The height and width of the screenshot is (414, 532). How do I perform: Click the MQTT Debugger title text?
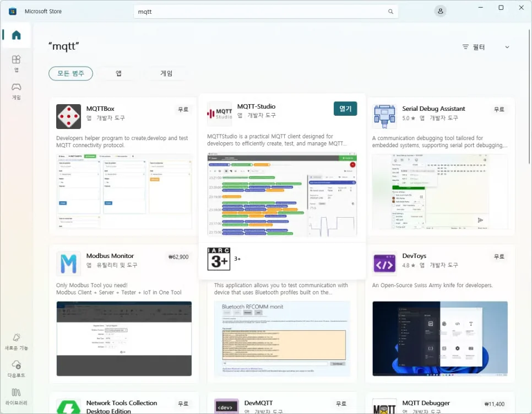click(426, 403)
